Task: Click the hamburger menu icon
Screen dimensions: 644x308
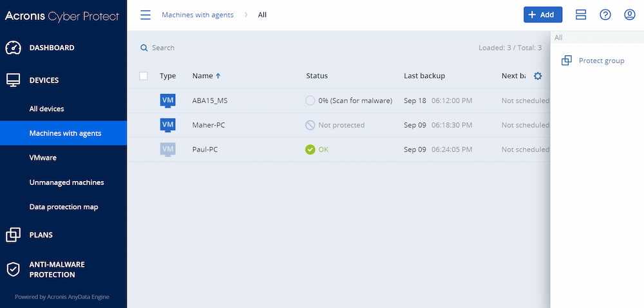Action: [146, 15]
